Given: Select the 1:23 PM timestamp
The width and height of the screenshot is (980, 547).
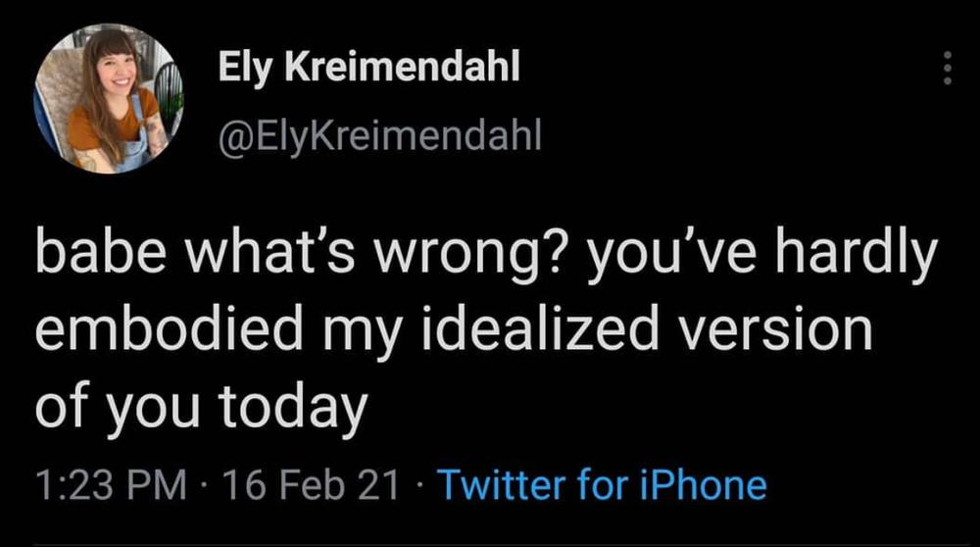Looking at the screenshot, I should (112, 485).
